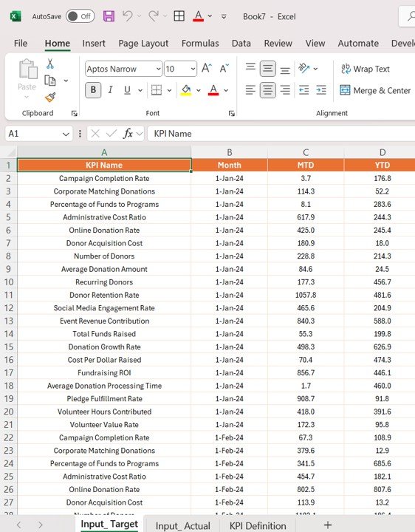Screen dimensions: 415x532
Task: Open the View tab
Action: (x=315, y=44)
